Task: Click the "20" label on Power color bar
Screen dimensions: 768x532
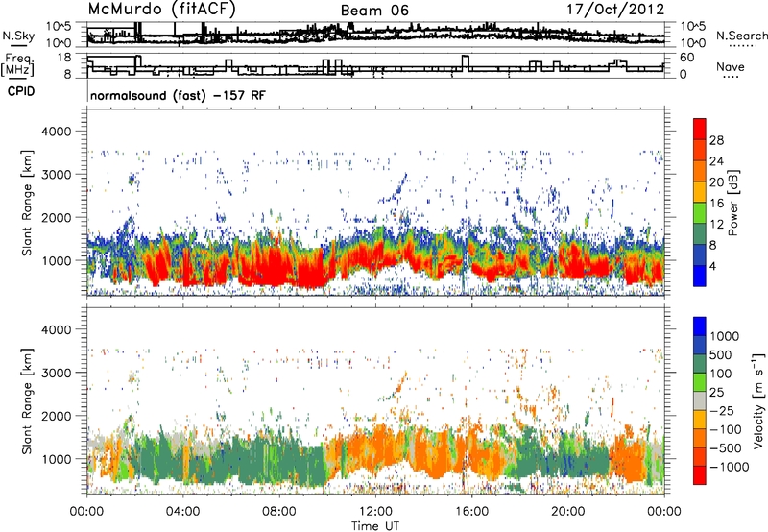Action: pyautogui.click(x=716, y=182)
